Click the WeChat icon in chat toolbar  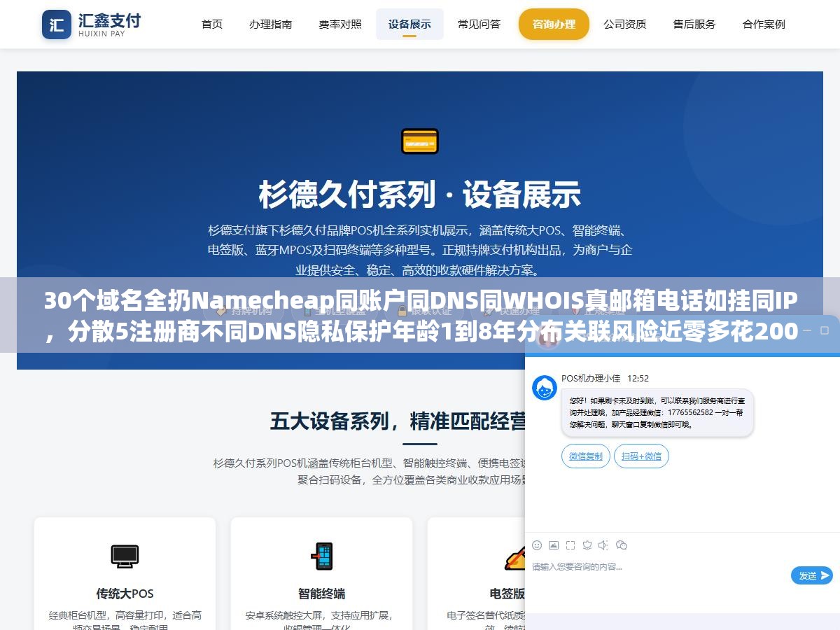[622, 545]
